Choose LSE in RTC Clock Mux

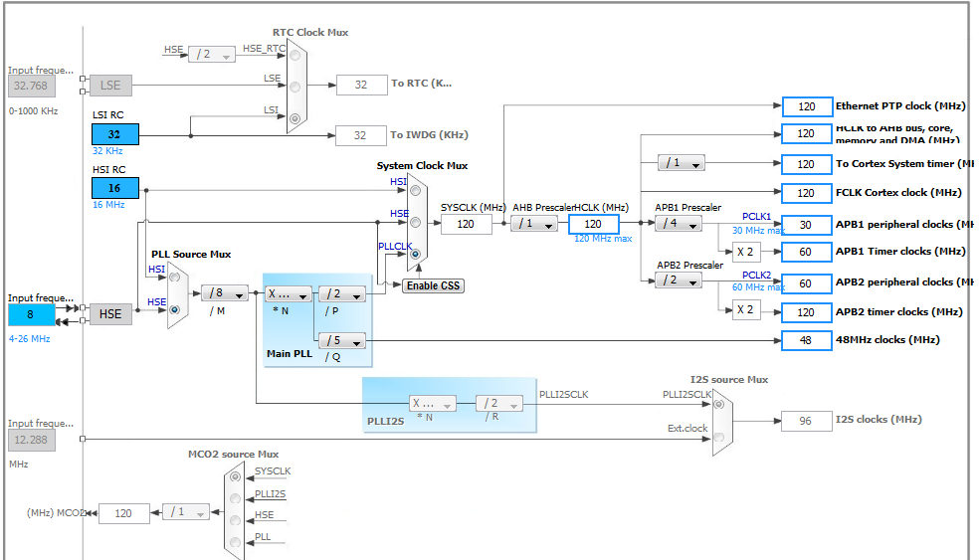[295, 87]
